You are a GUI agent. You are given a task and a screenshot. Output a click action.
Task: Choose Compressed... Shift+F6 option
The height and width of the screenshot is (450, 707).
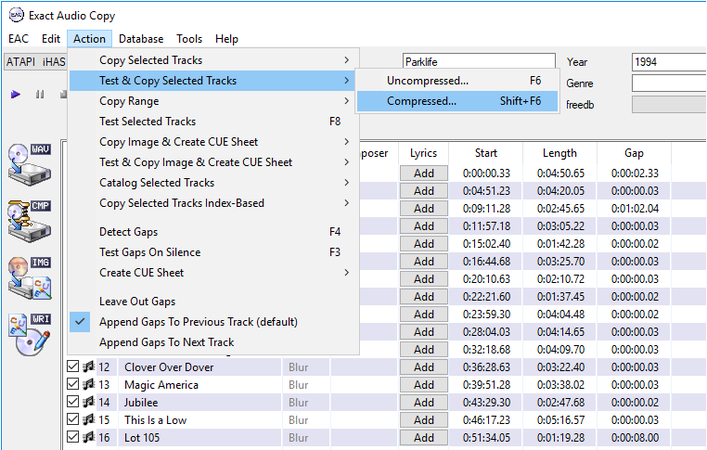tap(457, 101)
